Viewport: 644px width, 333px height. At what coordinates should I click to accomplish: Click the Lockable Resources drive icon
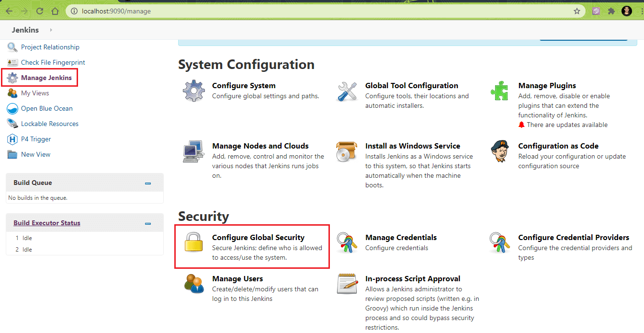(x=12, y=124)
